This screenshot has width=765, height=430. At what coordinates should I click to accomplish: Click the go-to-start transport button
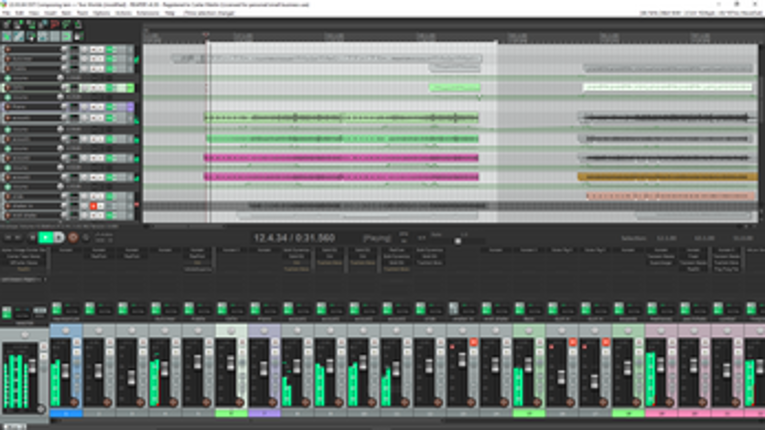pos(8,238)
